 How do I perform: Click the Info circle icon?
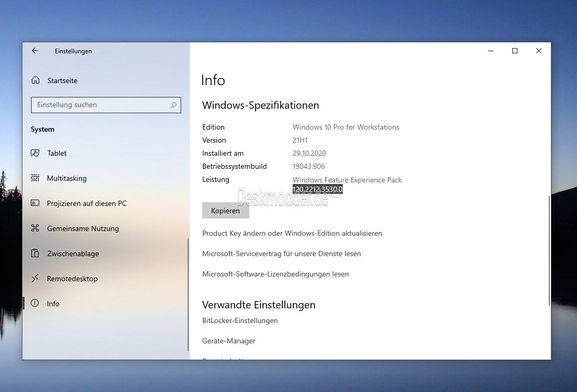pyautogui.click(x=35, y=303)
